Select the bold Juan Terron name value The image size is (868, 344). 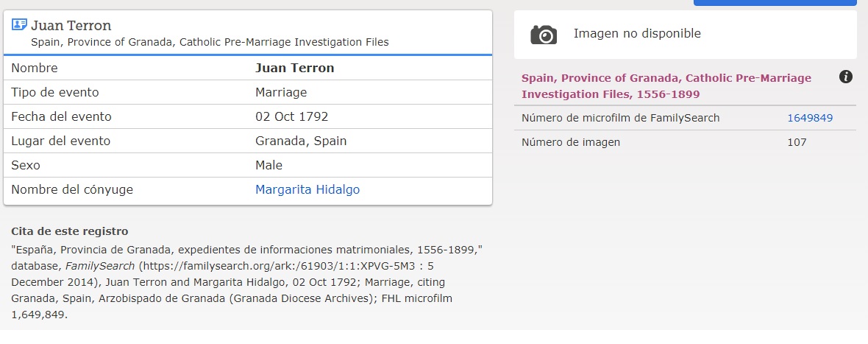294,68
